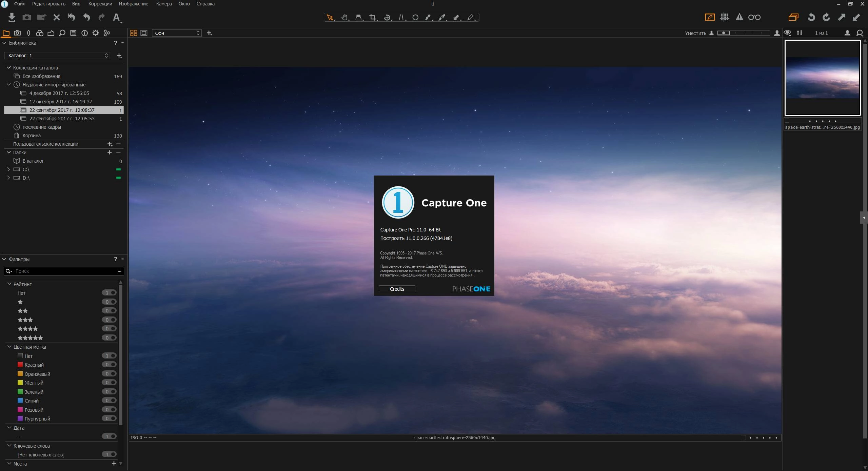The height and width of the screenshot is (471, 868).
Task: Select the white balance eyedropper tool
Action: coord(442,17)
